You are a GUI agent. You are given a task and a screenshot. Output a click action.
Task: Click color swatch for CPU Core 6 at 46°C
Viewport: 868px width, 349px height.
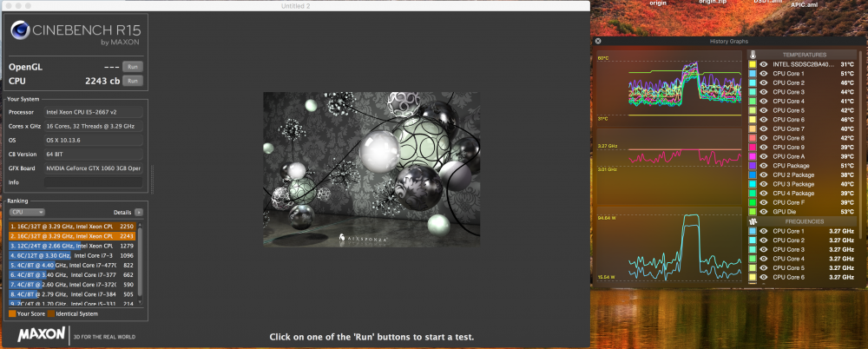753,120
